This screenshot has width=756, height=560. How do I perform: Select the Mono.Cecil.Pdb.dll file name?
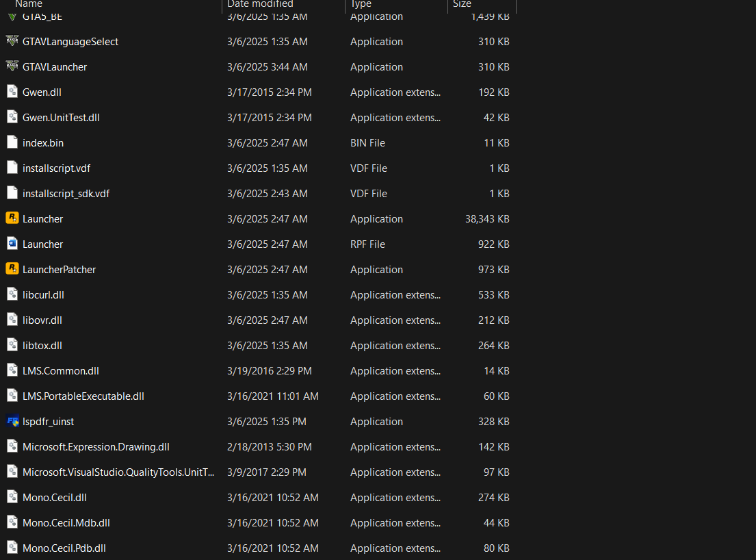pos(64,548)
